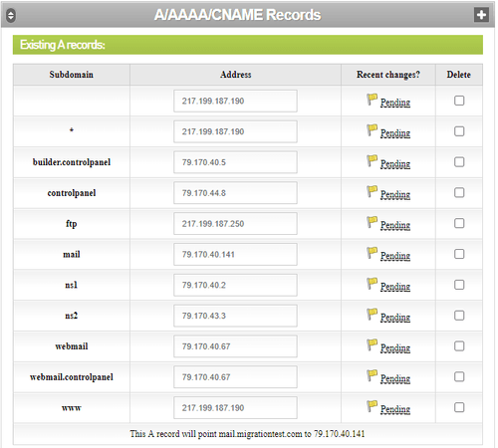Click the pending flag icon for 'webmail' row
Viewport: 498px width, 448px height.
(372, 344)
